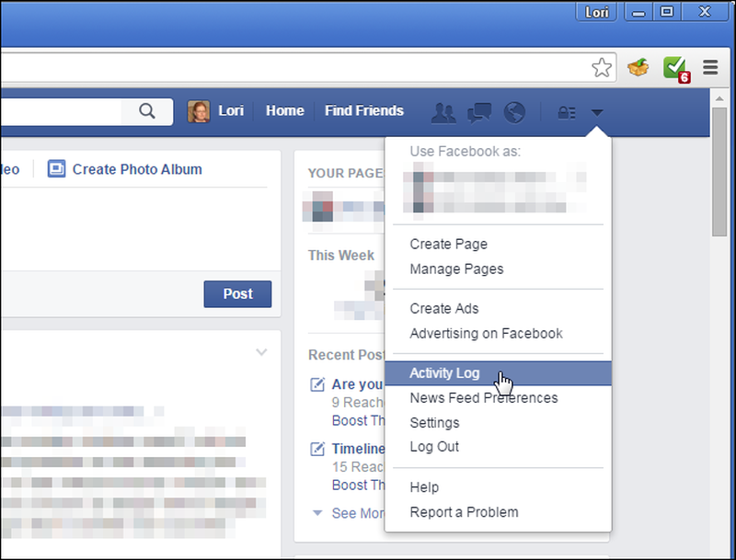Open the Privacy Shortcuts lock icon

(x=567, y=112)
